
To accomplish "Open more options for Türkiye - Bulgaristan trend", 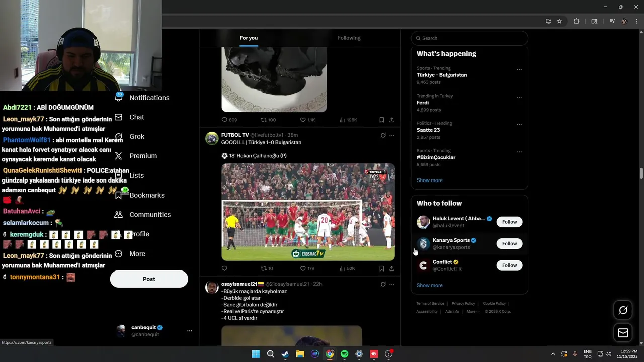I will (519, 69).
